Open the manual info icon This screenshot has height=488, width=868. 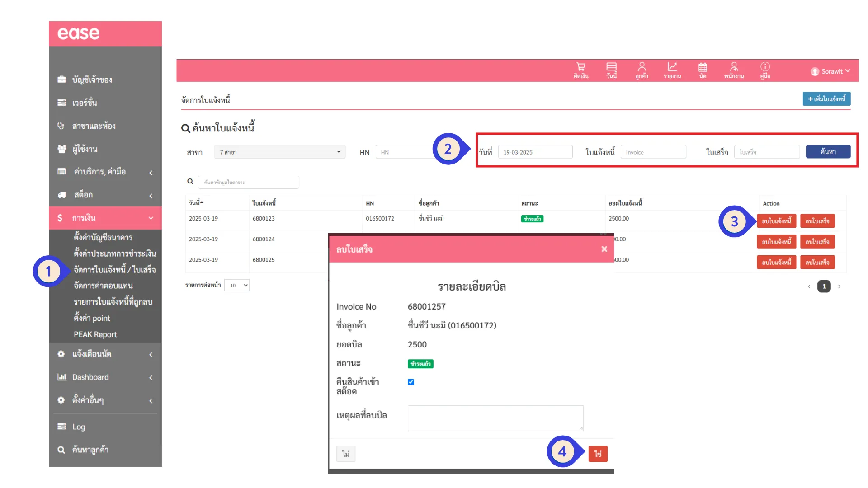765,70
